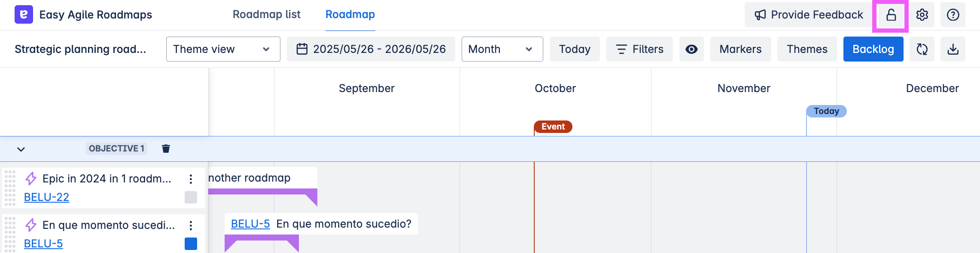The image size is (980, 253).
Task: Open the Backlog panel
Action: (x=873, y=49)
